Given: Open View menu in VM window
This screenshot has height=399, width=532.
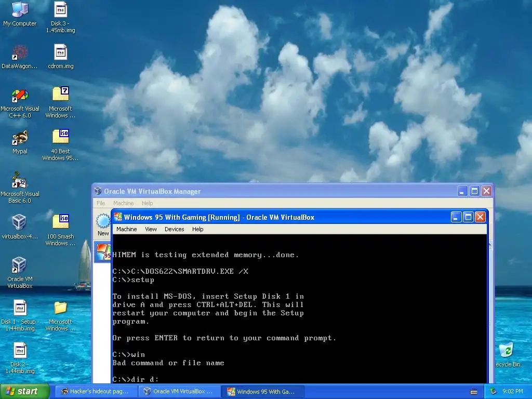Looking at the screenshot, I should pos(151,229).
